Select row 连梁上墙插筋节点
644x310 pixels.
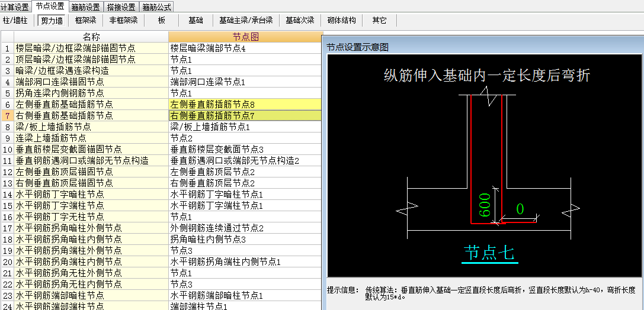pyautogui.click(x=91, y=138)
